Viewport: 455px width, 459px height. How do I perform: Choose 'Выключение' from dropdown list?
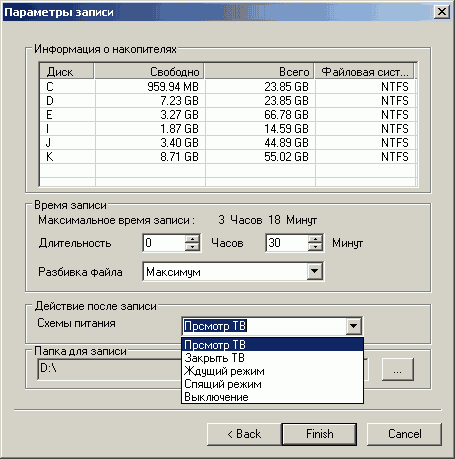coord(272,397)
